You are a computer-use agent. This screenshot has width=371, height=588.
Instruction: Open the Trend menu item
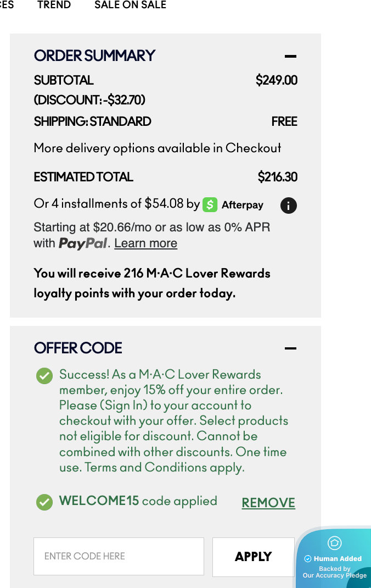pos(54,5)
